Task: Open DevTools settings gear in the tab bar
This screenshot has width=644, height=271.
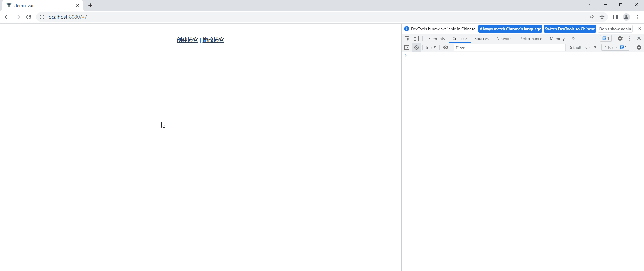Action: [x=620, y=39]
